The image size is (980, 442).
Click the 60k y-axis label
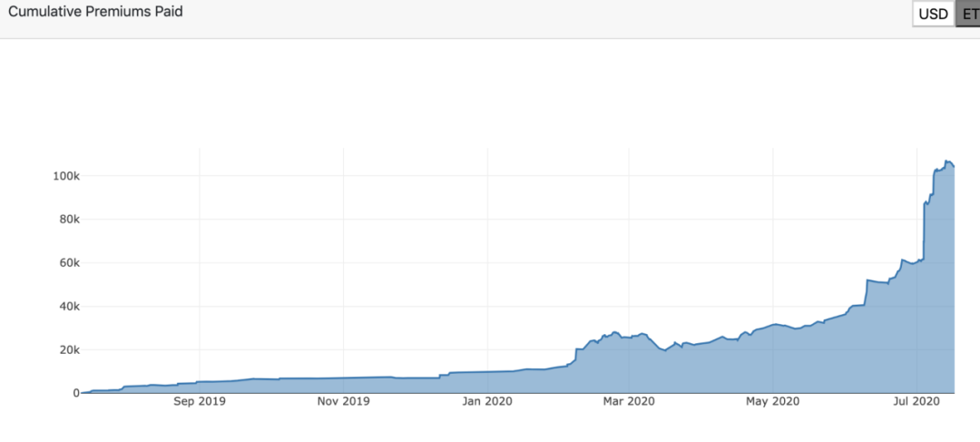pos(69,263)
